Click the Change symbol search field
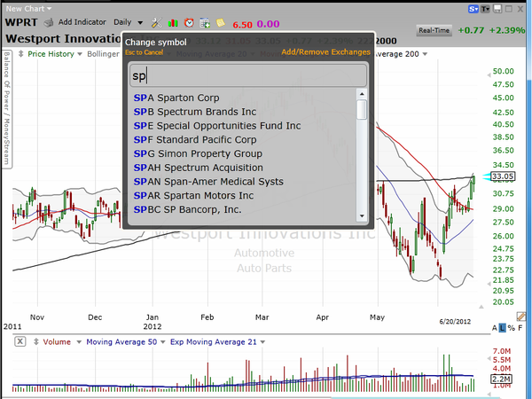This screenshot has height=399, width=532. click(248, 75)
